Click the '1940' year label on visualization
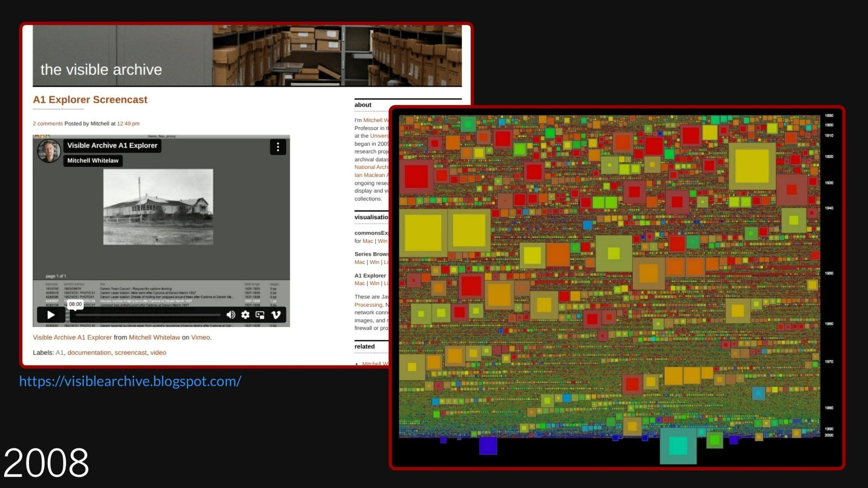 pos(829,208)
